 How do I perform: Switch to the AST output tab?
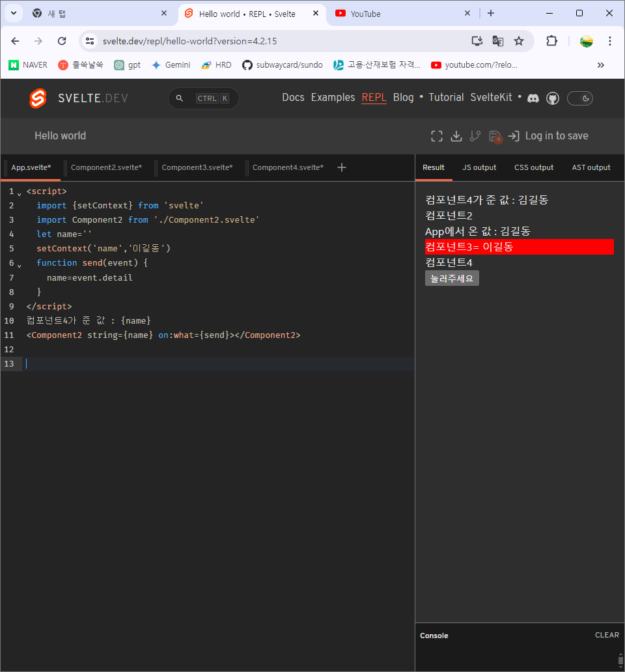[x=591, y=167]
